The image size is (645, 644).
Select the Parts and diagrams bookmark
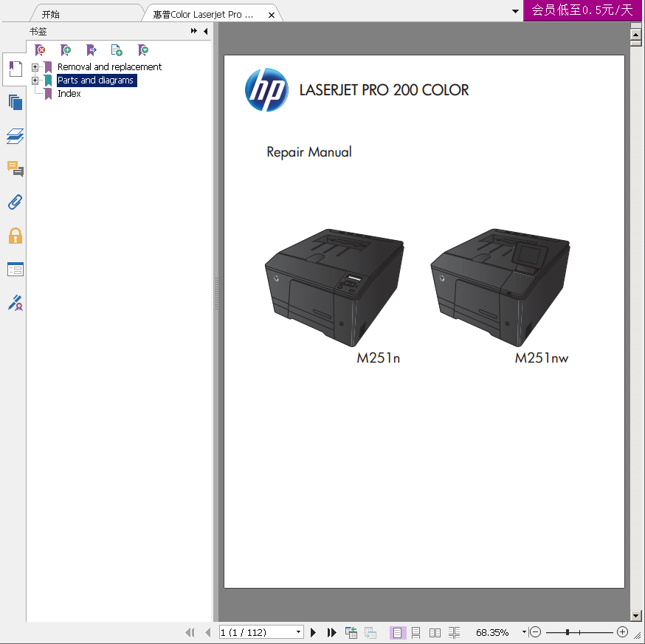tap(95, 80)
